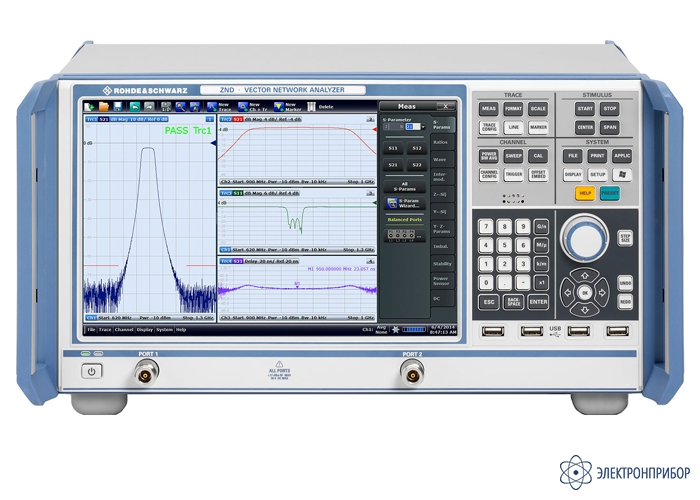Open the S-Param Wizard

point(404,203)
